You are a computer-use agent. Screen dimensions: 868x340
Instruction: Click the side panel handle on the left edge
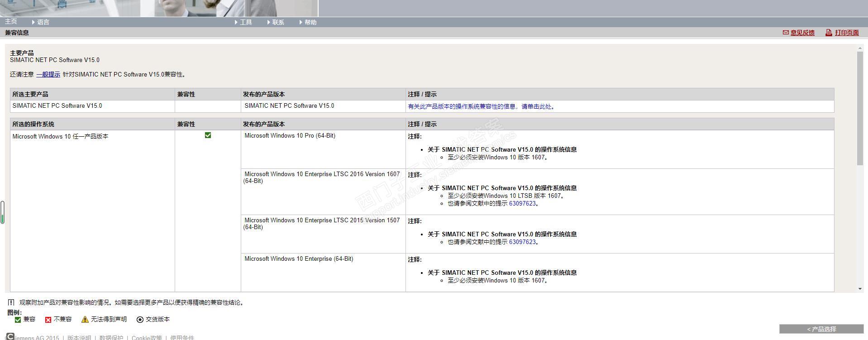point(2,212)
